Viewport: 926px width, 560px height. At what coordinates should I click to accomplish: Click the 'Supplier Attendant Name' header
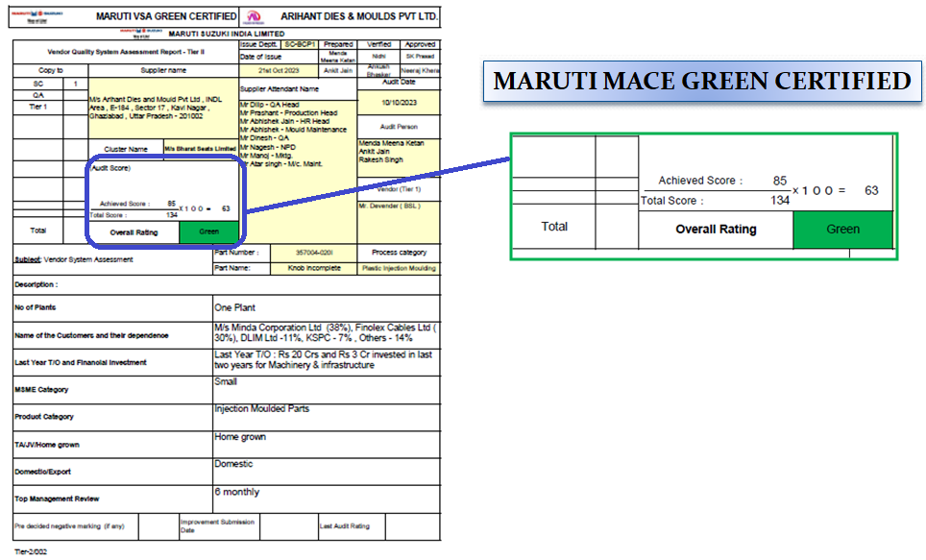point(280,89)
